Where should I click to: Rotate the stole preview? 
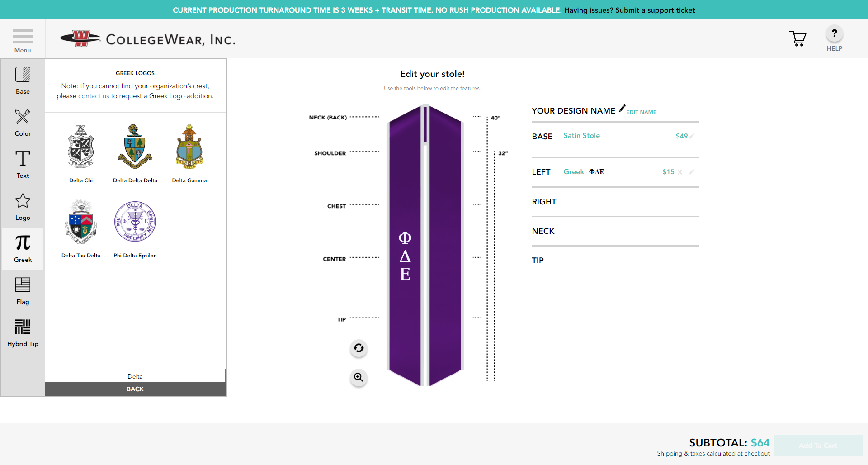(359, 348)
